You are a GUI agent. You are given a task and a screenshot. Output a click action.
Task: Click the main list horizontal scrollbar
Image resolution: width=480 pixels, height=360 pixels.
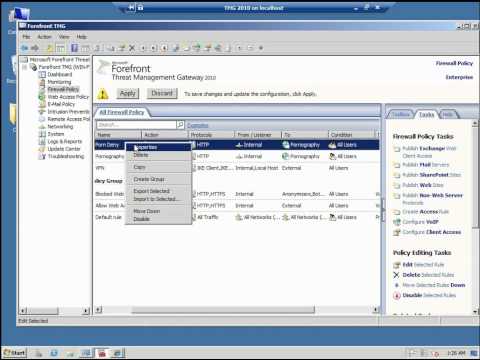tap(223, 310)
